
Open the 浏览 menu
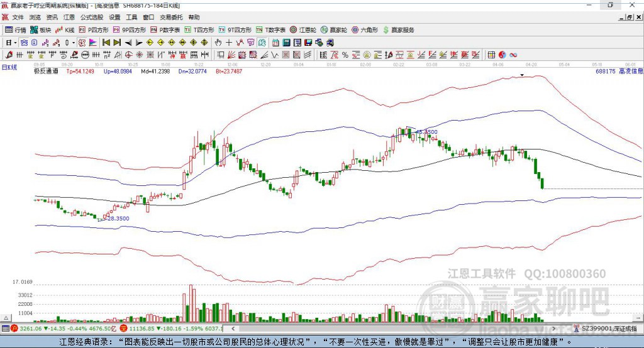point(35,17)
